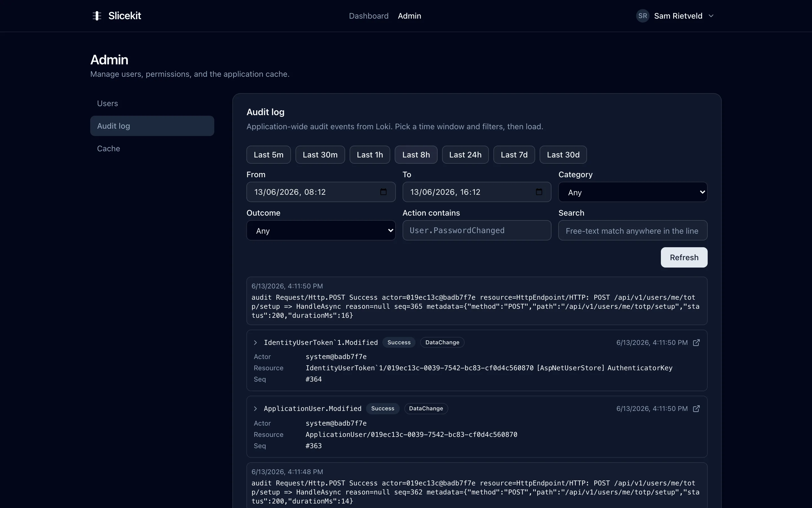Click the Refresh button

coord(684,257)
